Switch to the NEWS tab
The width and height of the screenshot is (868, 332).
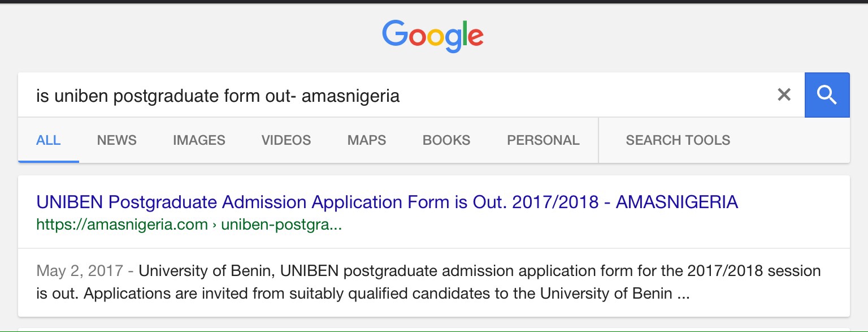tap(117, 140)
